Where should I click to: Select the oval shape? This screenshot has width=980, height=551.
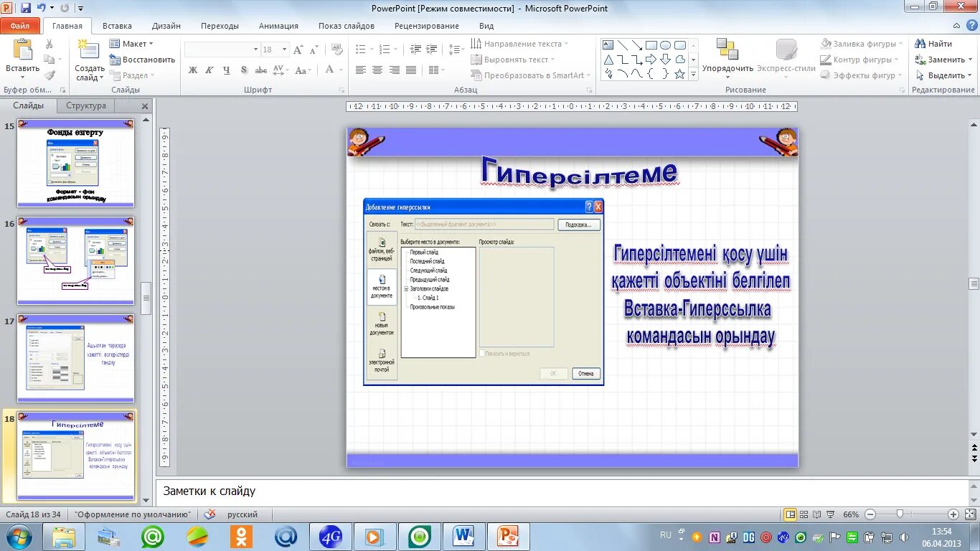(x=666, y=45)
